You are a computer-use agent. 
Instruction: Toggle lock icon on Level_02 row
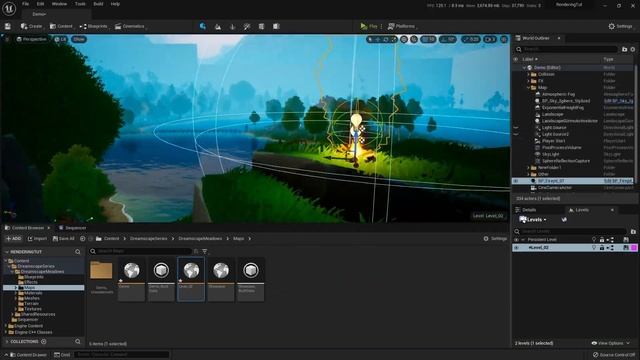click(x=602, y=248)
